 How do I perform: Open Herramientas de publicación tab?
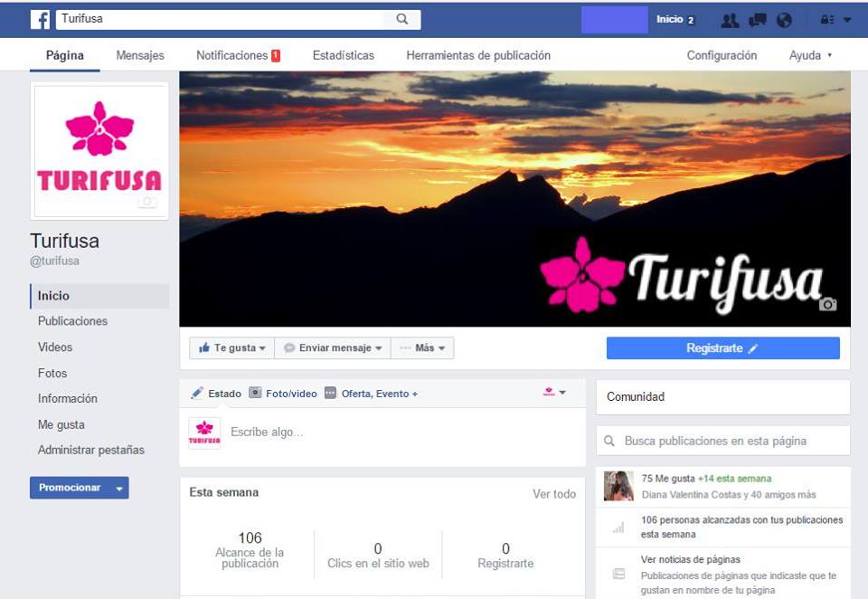(x=478, y=55)
